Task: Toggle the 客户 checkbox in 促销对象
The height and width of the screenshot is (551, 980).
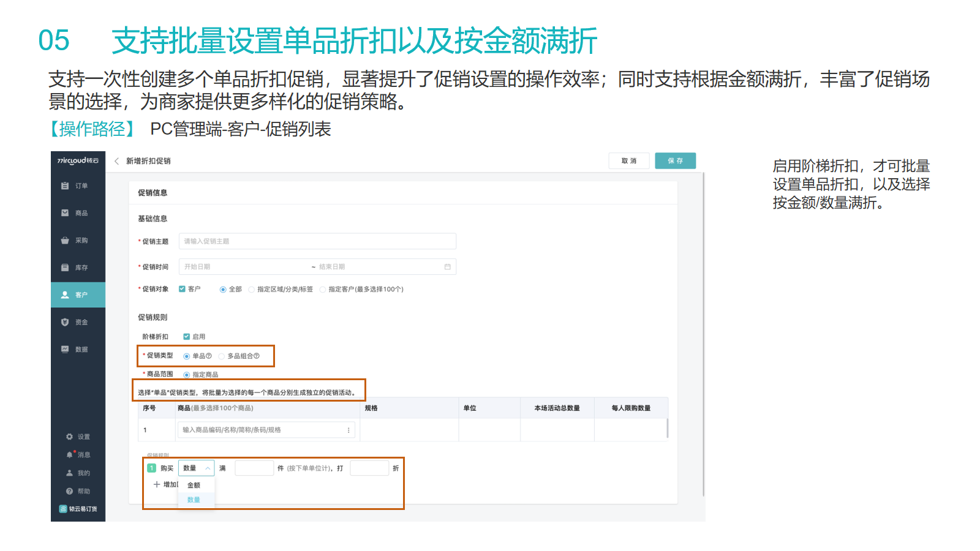Action: tap(182, 289)
